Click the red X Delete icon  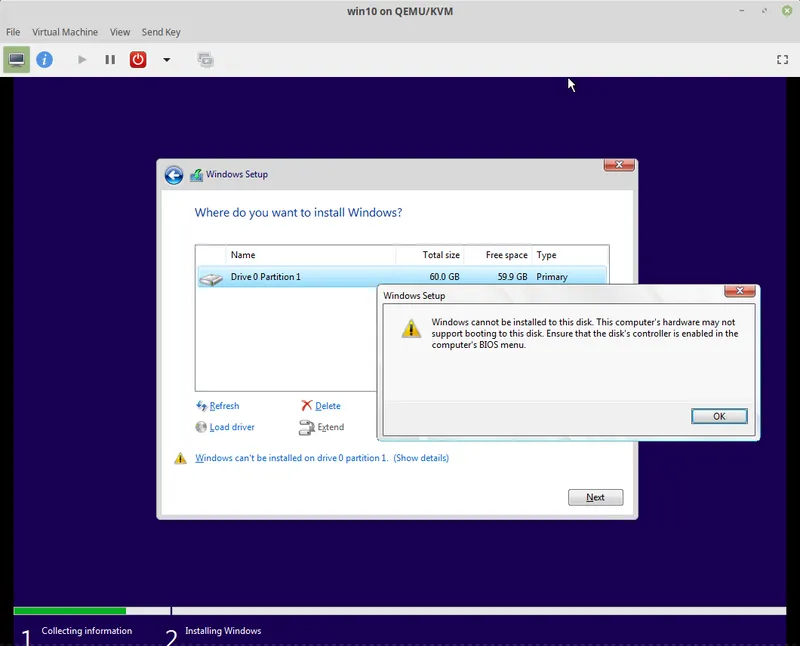point(306,405)
